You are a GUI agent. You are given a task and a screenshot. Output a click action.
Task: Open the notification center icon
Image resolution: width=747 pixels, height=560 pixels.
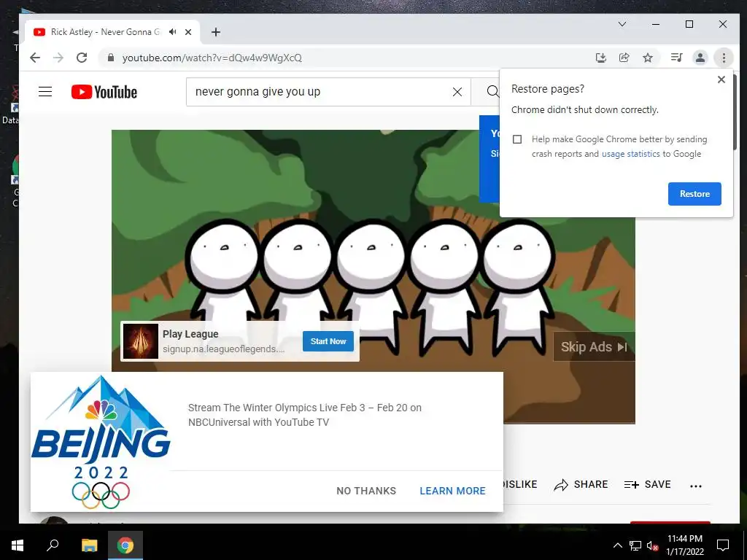[x=723, y=545]
